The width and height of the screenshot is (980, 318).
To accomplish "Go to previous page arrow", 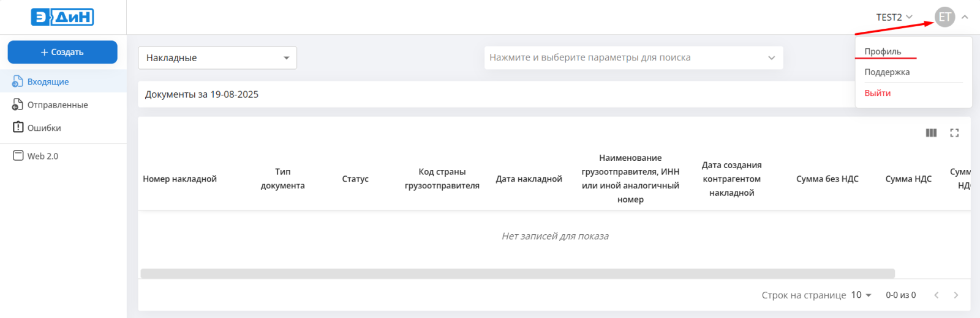I will click(x=936, y=295).
